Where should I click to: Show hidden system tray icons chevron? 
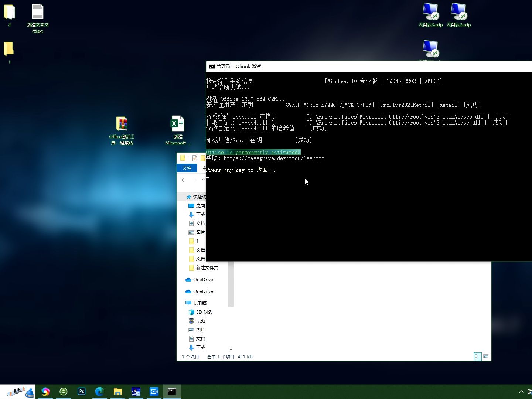tap(521, 392)
